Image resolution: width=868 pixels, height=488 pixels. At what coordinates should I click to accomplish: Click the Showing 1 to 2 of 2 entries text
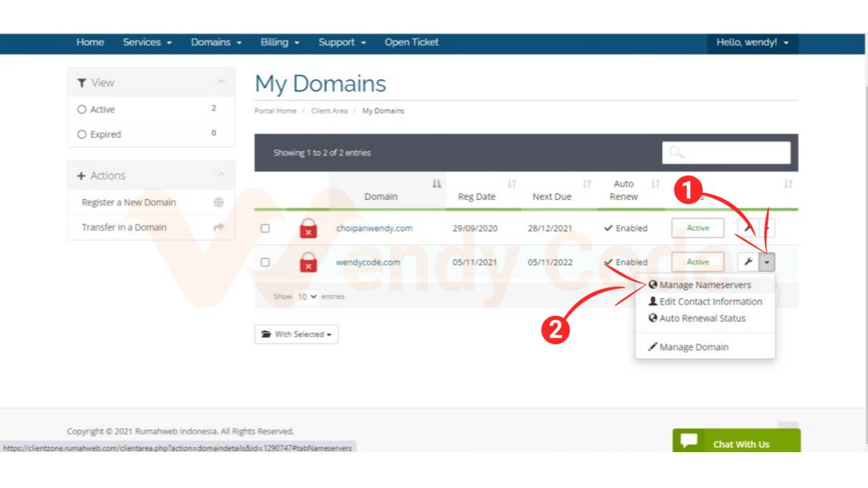(x=322, y=152)
